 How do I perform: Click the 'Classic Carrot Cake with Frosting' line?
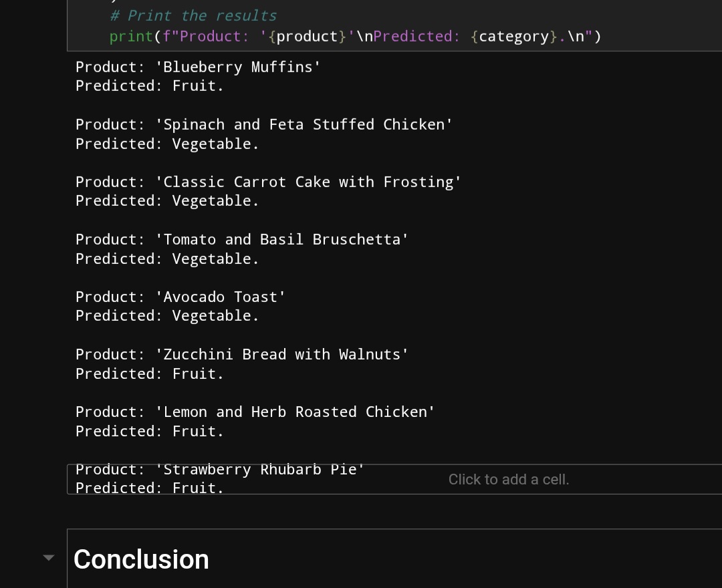268,182
